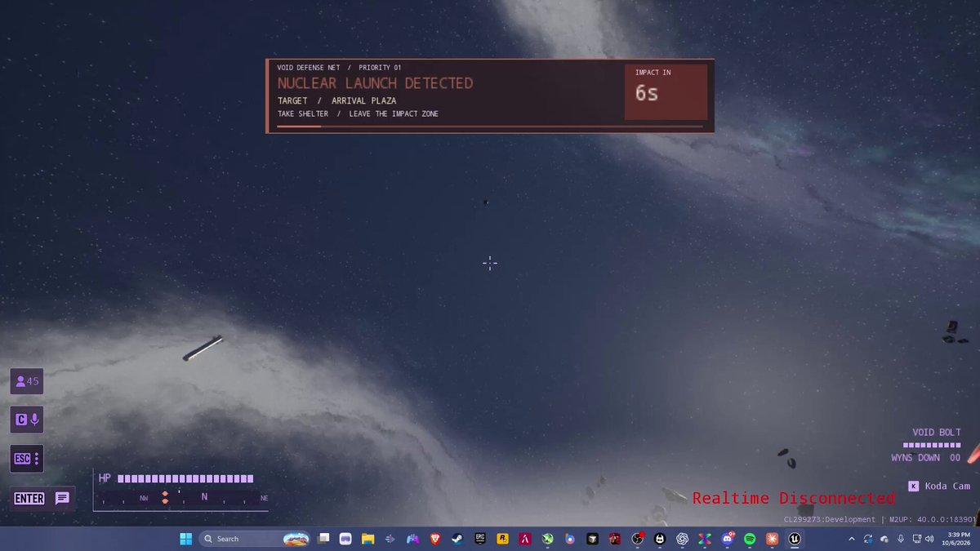Open the Windows Start menu

pos(185,539)
